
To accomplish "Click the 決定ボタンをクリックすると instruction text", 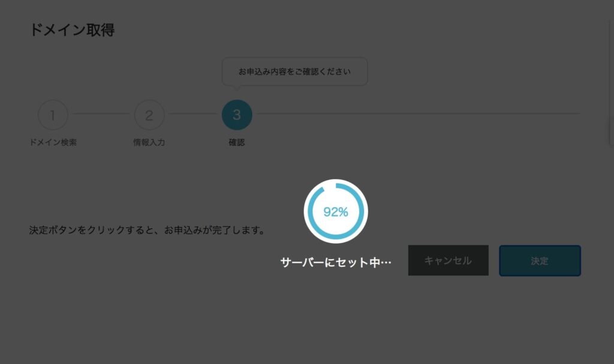I will point(147,230).
